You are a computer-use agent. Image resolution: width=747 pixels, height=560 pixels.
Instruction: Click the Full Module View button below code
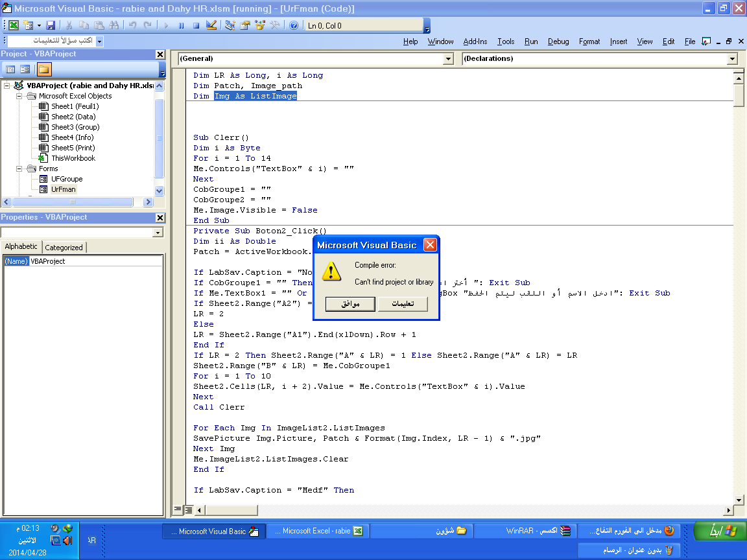click(x=189, y=510)
